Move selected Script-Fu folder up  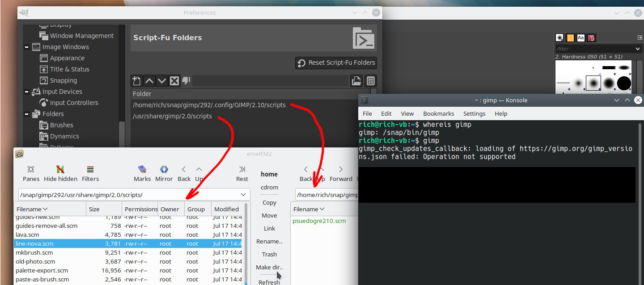point(149,81)
